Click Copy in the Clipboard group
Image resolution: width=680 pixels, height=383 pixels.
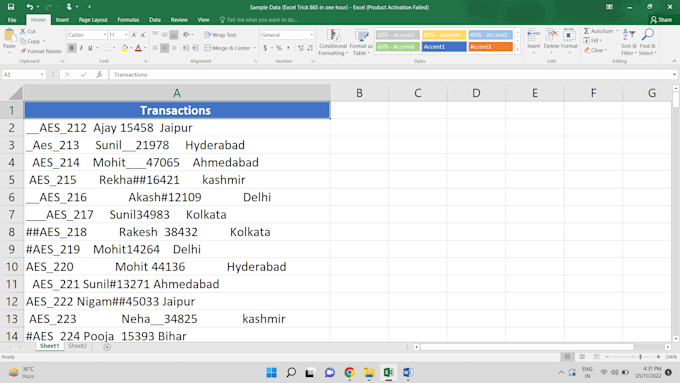30,41
